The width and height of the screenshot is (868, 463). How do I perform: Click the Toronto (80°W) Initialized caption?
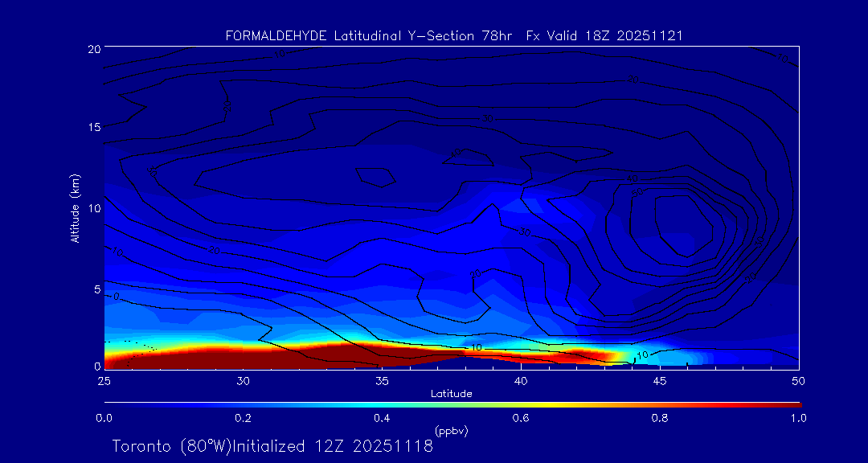(272, 446)
